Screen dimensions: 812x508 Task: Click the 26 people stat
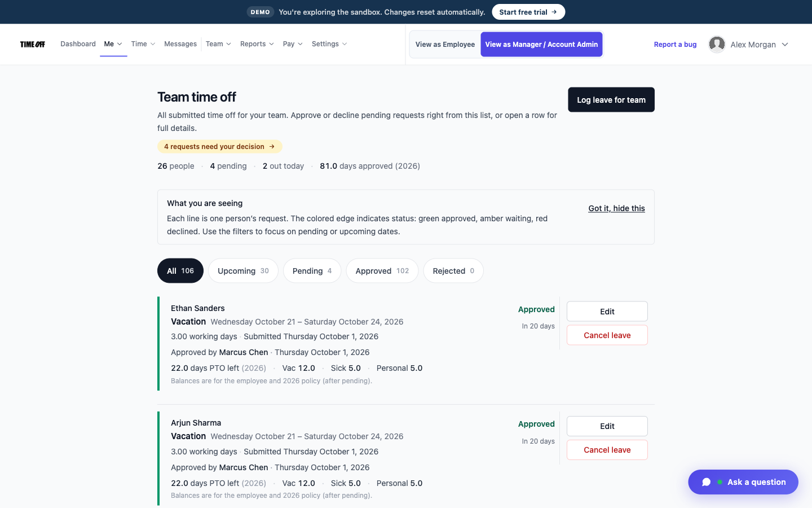click(176, 166)
